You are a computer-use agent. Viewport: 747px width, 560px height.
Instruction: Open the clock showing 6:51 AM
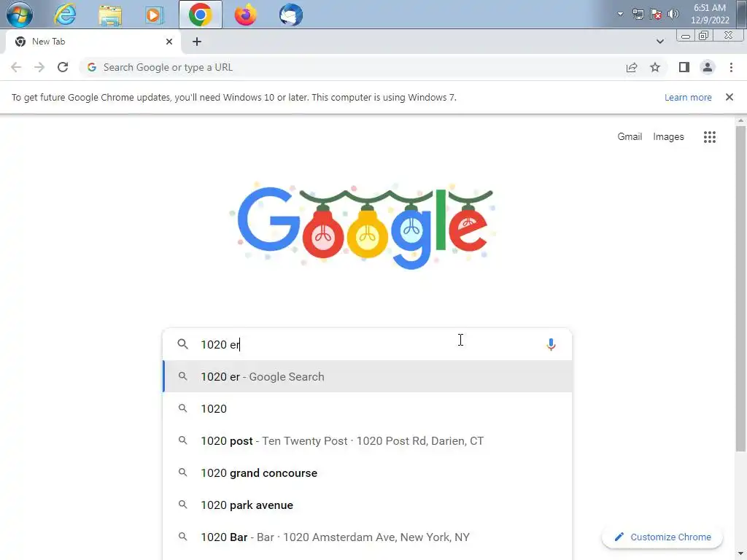pyautogui.click(x=710, y=14)
